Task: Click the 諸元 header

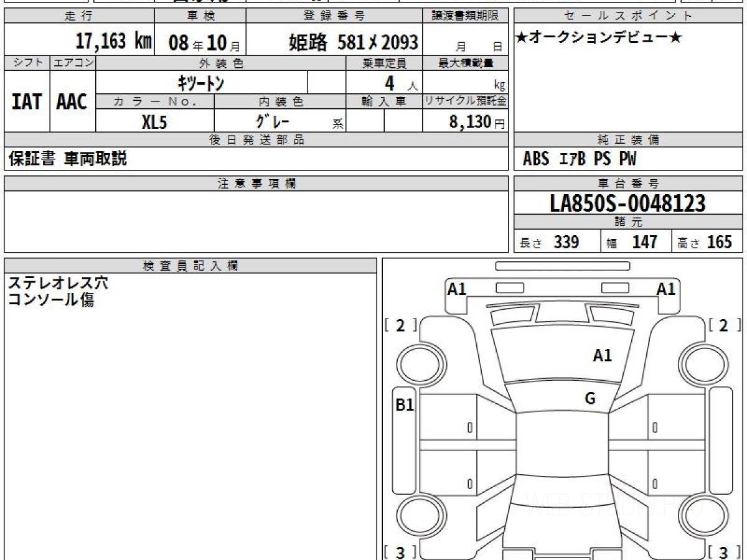Action: pyautogui.click(x=628, y=222)
